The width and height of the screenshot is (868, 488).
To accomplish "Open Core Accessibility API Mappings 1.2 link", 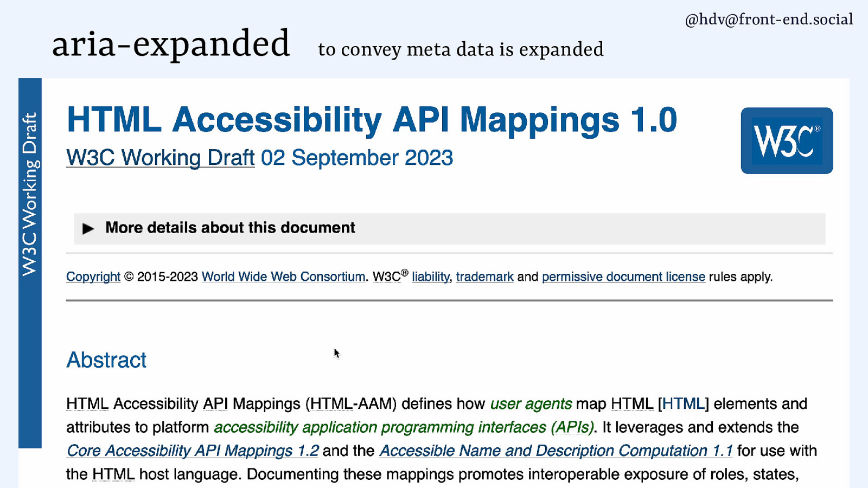I will point(193,451).
